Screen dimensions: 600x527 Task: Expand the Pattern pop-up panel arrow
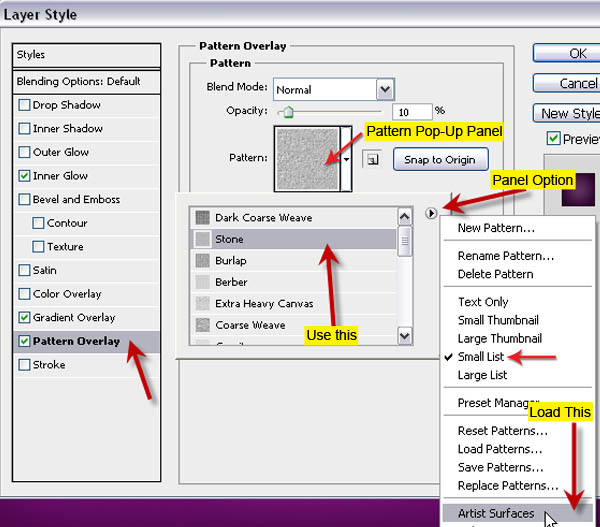[346, 158]
